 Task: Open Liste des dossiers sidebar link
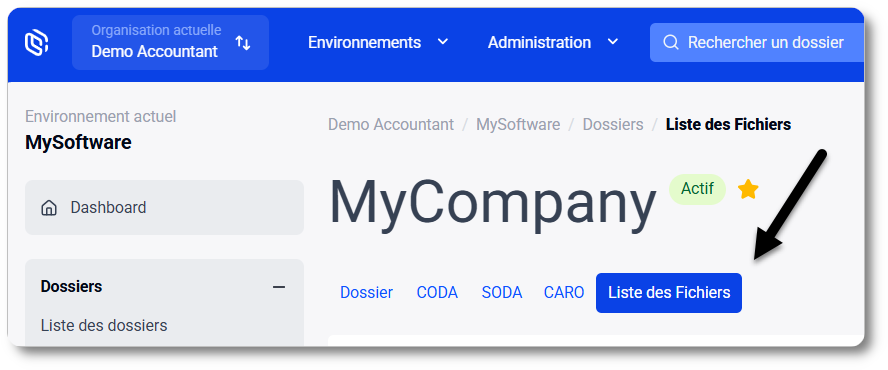[104, 326]
